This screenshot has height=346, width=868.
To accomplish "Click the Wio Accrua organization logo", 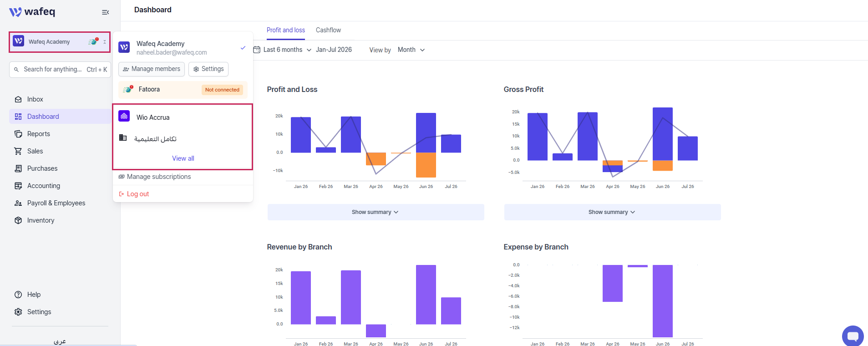I will click(x=124, y=116).
